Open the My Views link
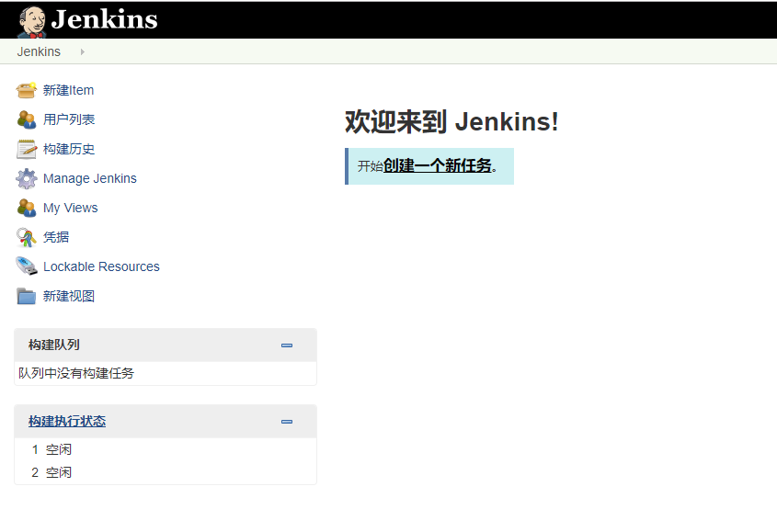The width and height of the screenshot is (777, 532). [71, 208]
